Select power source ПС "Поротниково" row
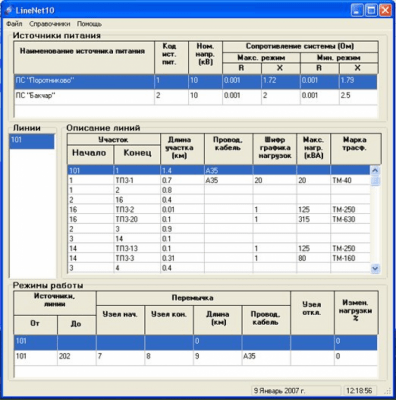This screenshot has height=400, width=396. coord(196,81)
